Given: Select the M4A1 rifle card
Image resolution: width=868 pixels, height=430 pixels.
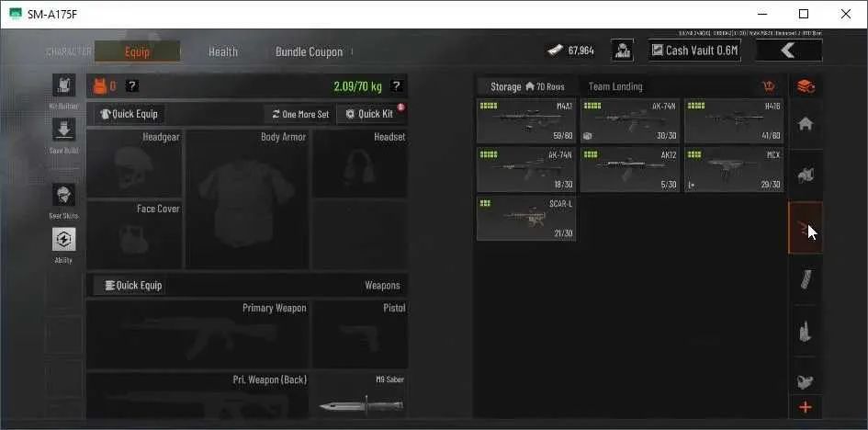Looking at the screenshot, I should coord(526,121).
